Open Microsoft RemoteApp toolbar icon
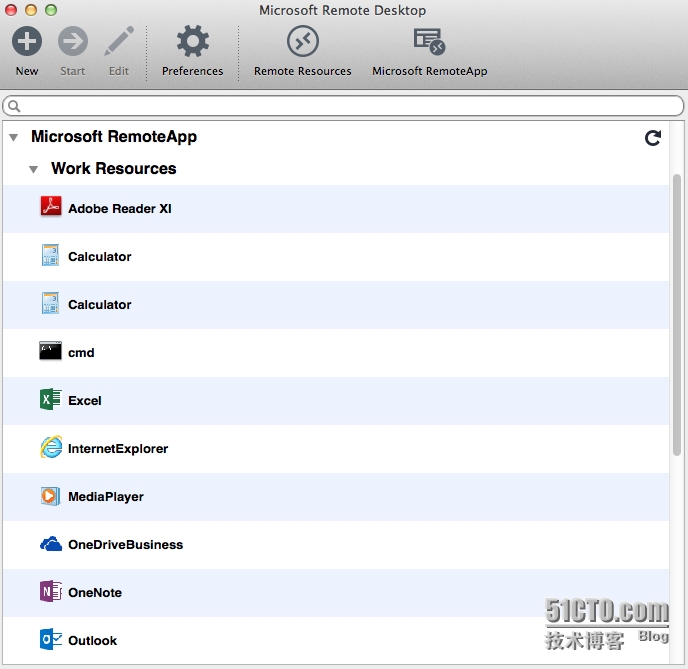 click(430, 41)
